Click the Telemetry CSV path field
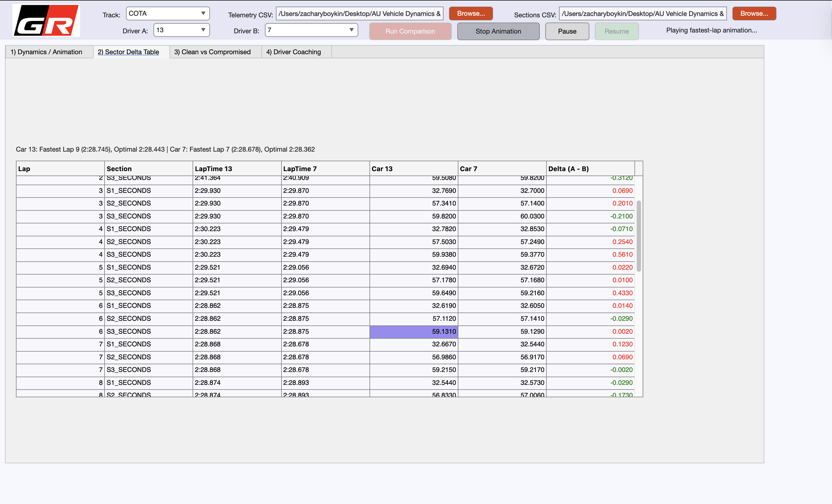This screenshot has height=504, width=832. pyautogui.click(x=359, y=14)
